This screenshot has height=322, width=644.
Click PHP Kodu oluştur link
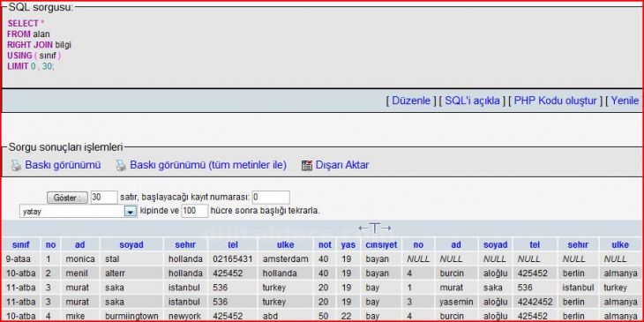point(555,101)
